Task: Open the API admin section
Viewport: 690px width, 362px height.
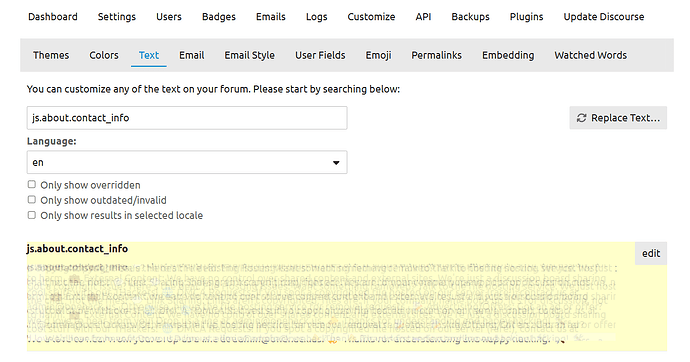Action: click(x=423, y=17)
